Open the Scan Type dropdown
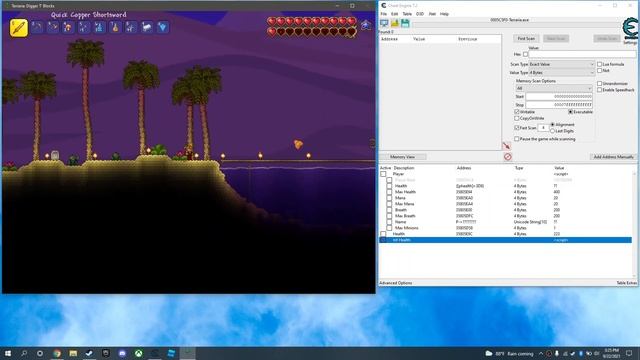640x360 pixels. tap(562, 64)
